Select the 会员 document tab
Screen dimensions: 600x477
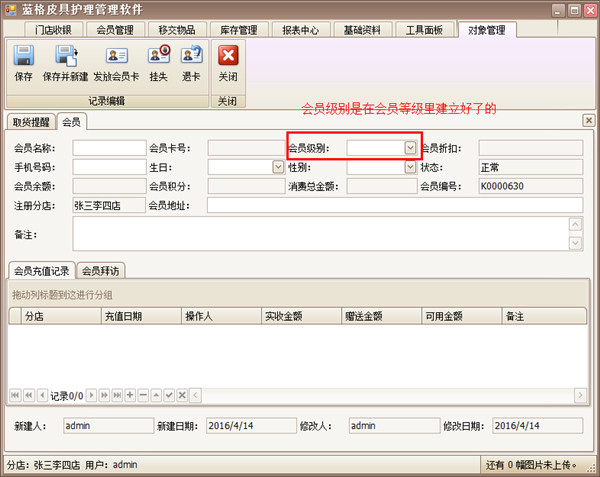tap(72, 122)
